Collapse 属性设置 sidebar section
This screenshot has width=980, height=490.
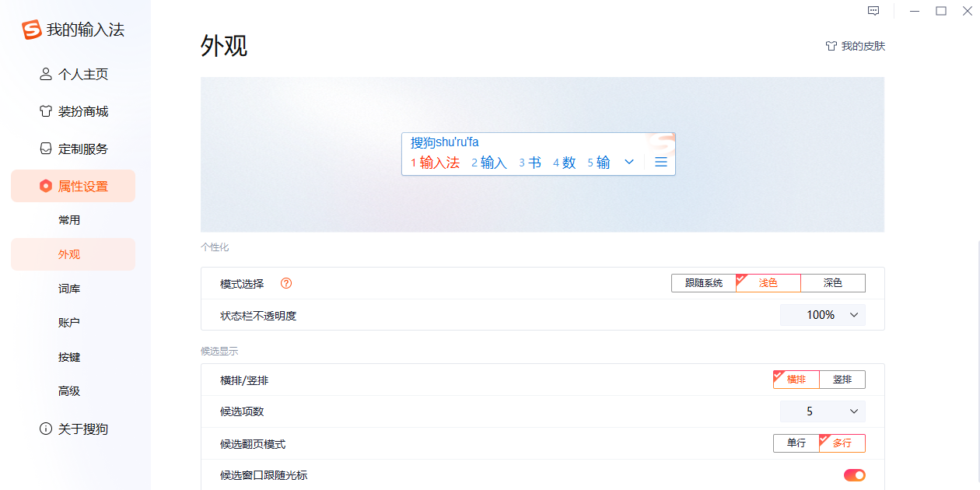[73, 186]
